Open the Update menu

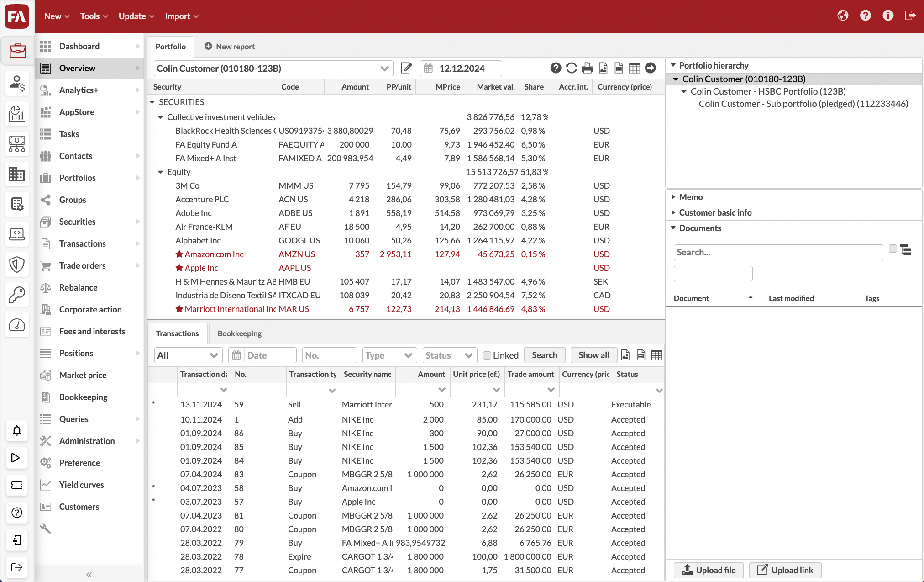pyautogui.click(x=136, y=16)
